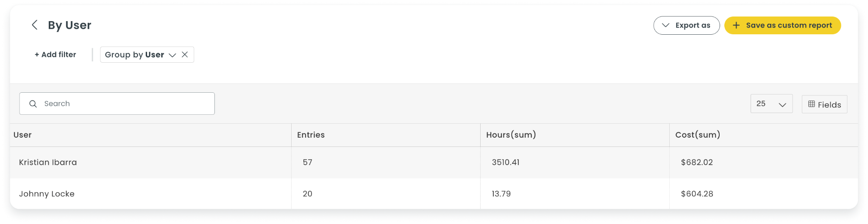This screenshot has width=868, height=224.
Task: Sort by the User column header
Action: tap(22, 135)
